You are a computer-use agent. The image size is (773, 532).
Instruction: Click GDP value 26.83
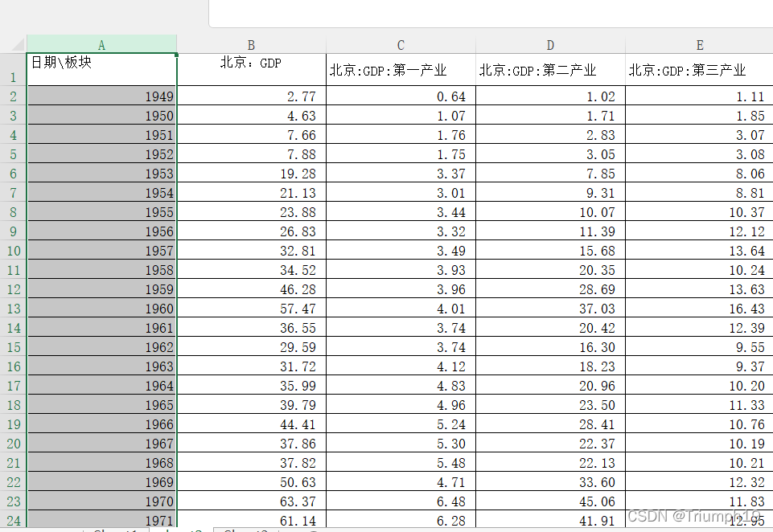click(x=252, y=231)
